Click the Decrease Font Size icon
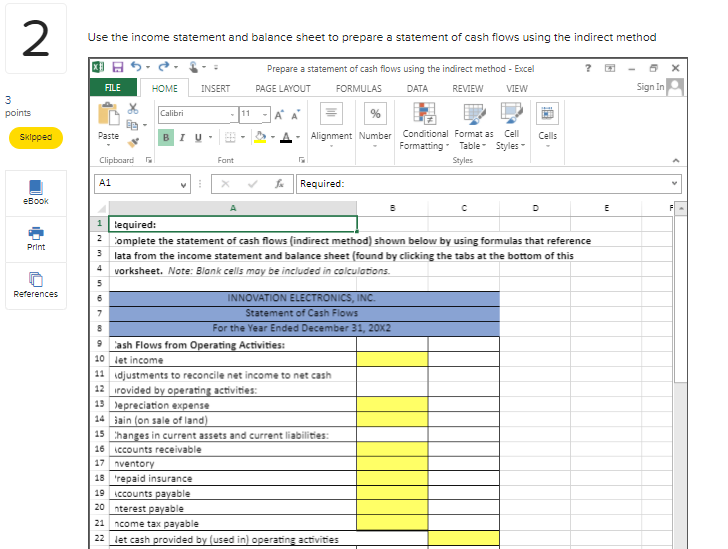728x549 pixels. tap(295, 115)
